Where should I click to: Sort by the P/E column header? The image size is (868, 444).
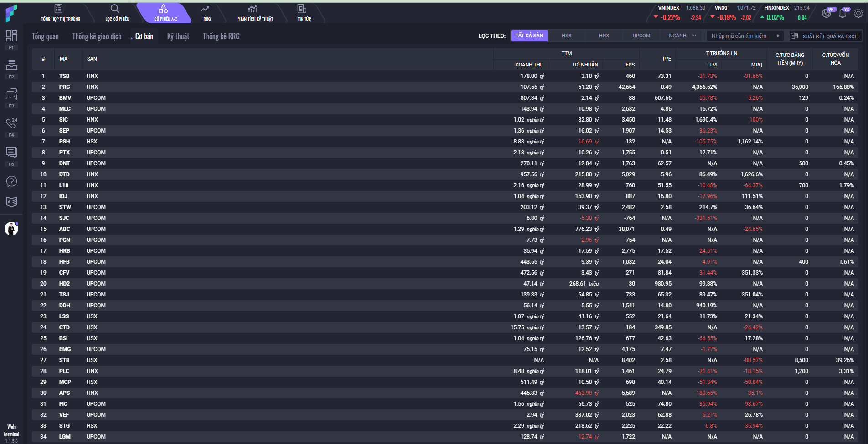point(666,59)
